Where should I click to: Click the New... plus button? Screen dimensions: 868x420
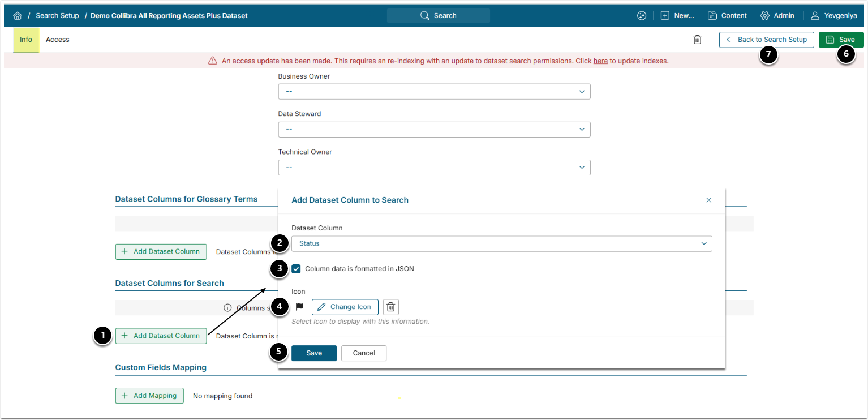[677, 16]
